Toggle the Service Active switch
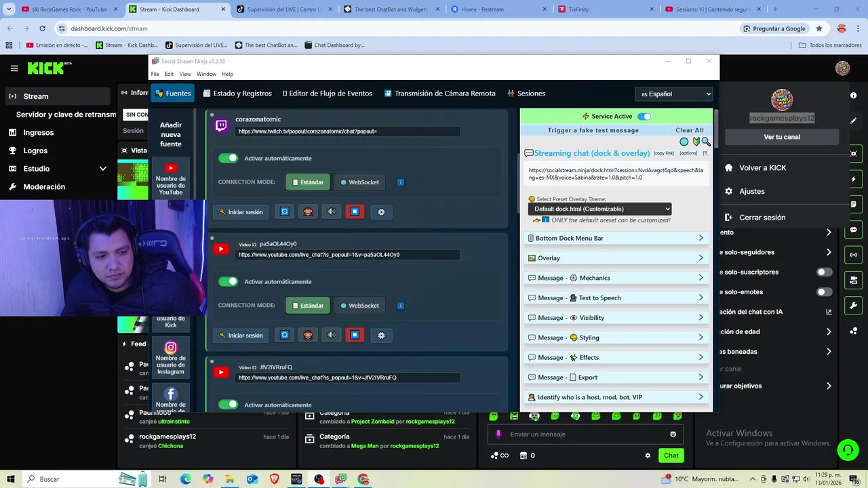The image size is (868, 488). tap(644, 117)
